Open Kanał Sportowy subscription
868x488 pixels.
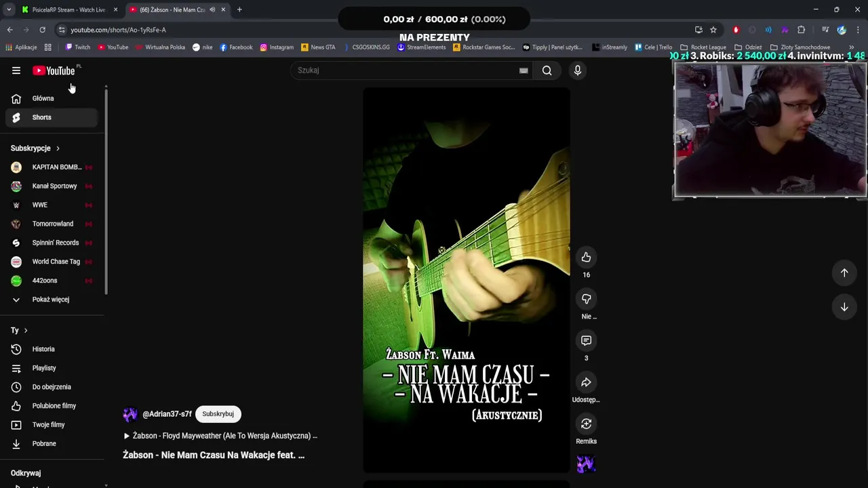52,186
